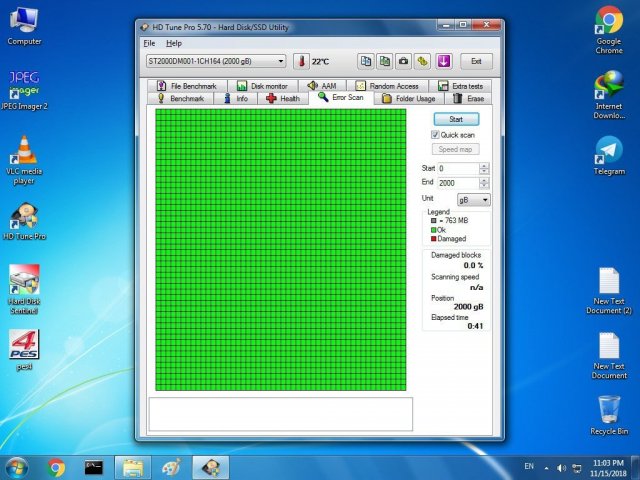The height and width of the screenshot is (480, 640).
Task: Uncheck the Quick scan checkbox
Action: pyautogui.click(x=436, y=134)
